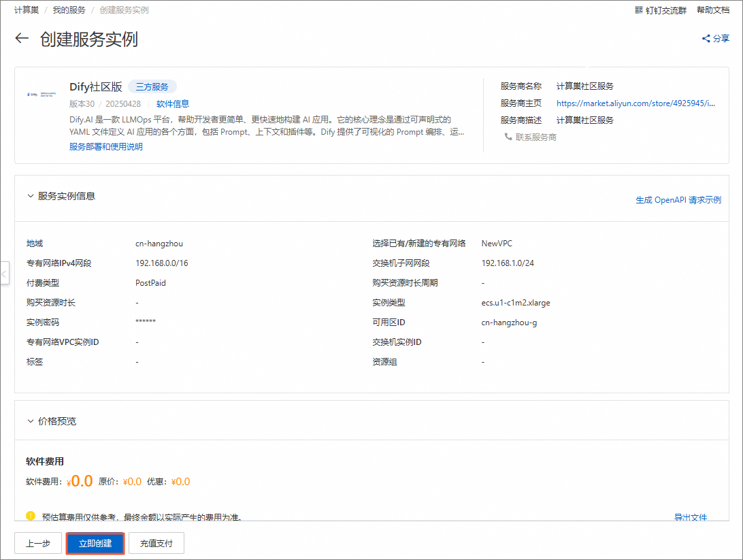
Task: Click the 立即创建 button
Action: tap(95, 544)
